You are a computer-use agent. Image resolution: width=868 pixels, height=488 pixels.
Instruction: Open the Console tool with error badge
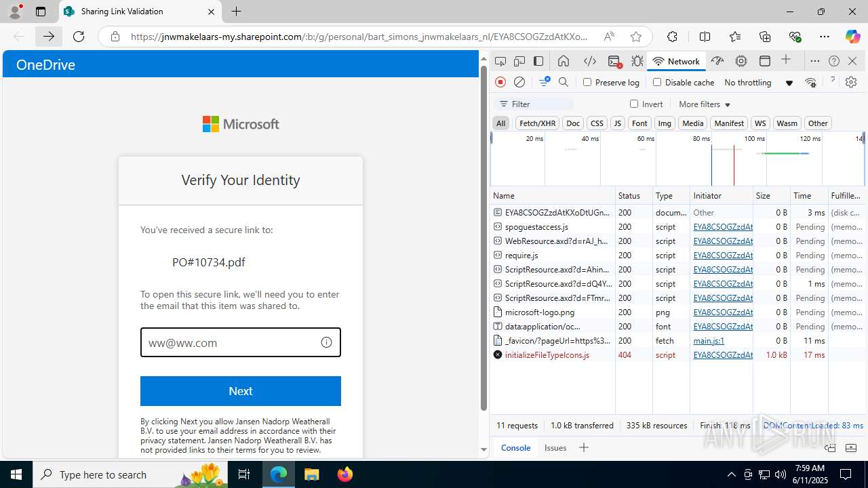point(614,61)
